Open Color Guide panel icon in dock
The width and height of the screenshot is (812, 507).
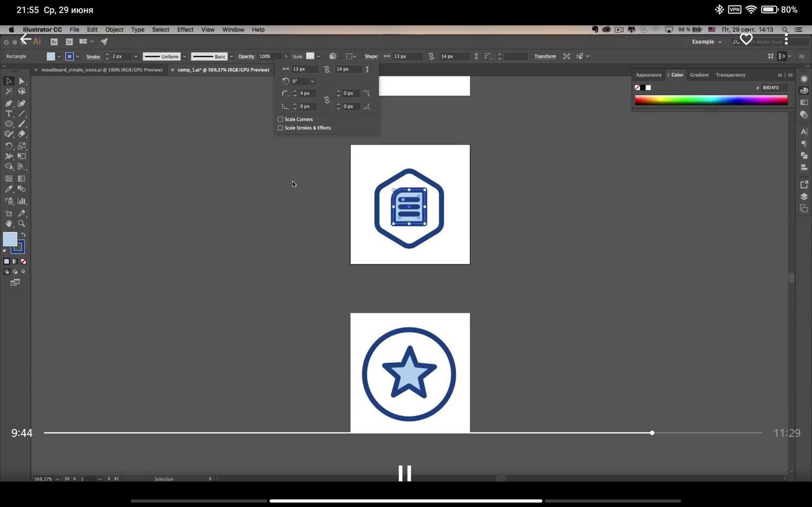click(x=804, y=91)
